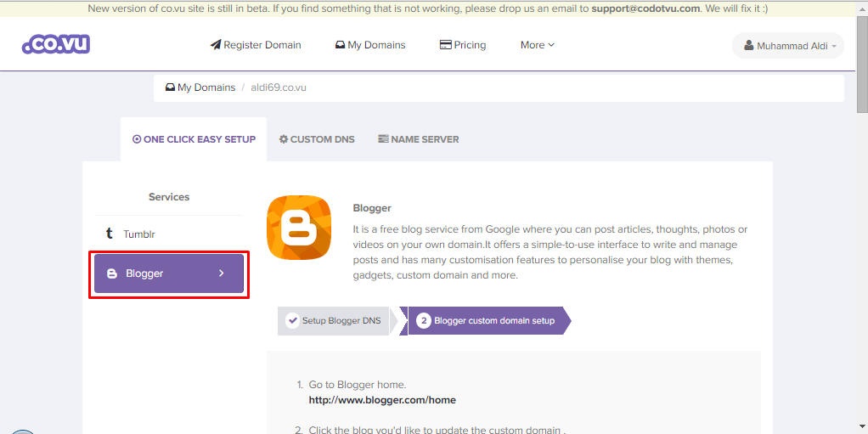Expand the More dropdown menu
Image resolution: width=868 pixels, height=434 pixels.
[537, 45]
